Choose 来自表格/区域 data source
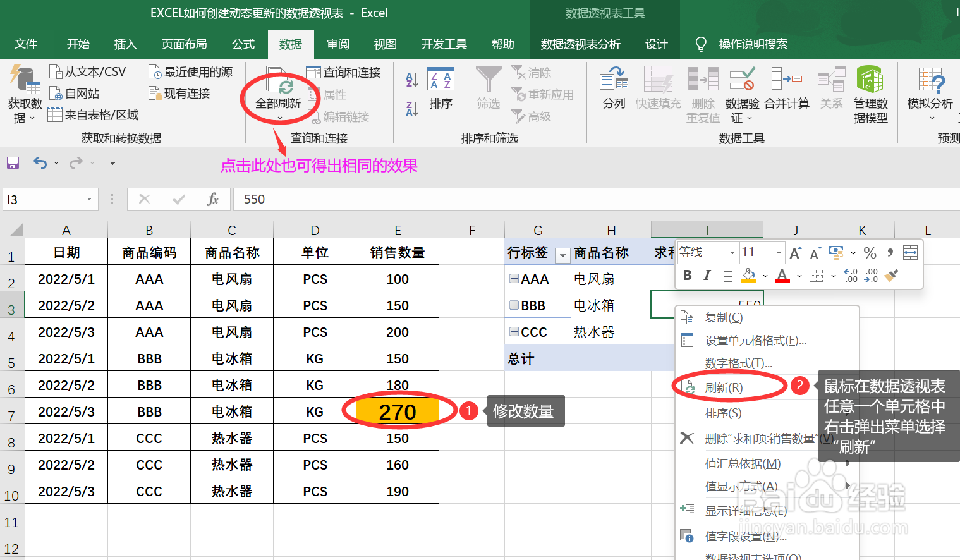Viewport: 960px width, 560px height. 94,115
